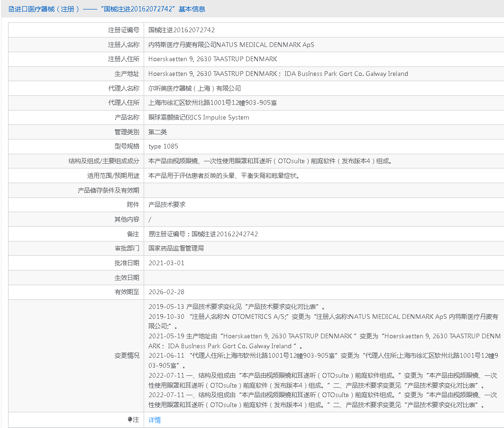This screenshot has width=504, height=428.
Task: Click the 产品技术要求 attachment text
Action: (167, 205)
